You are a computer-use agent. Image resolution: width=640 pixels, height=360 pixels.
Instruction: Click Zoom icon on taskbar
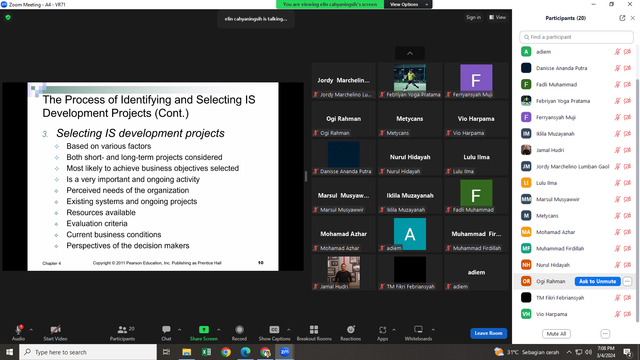click(285, 352)
